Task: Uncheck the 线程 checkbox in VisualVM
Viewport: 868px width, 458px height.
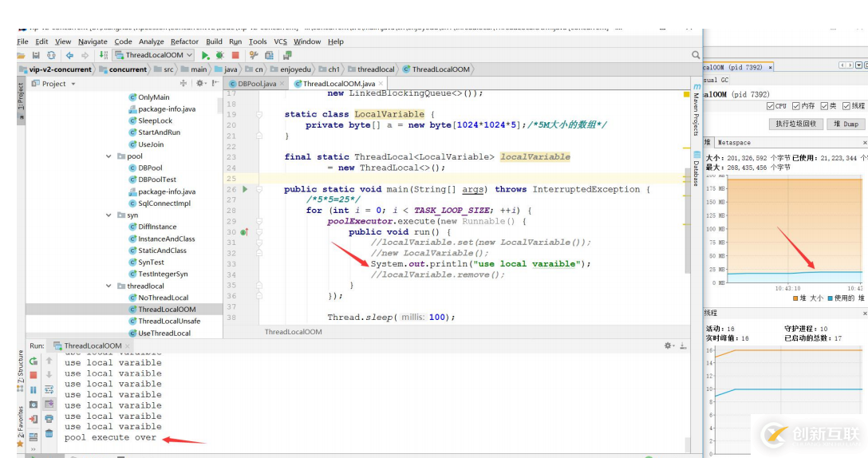Action: click(x=846, y=106)
